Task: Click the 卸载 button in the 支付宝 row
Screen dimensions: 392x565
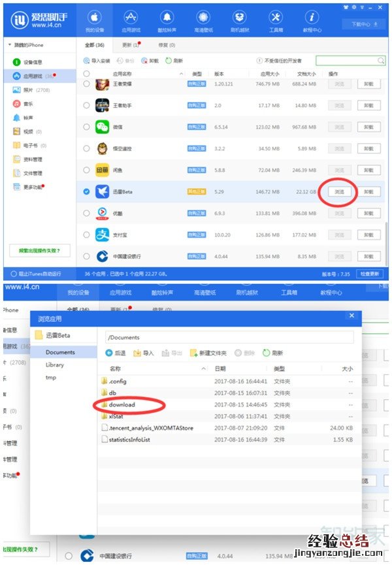Action: (368, 235)
